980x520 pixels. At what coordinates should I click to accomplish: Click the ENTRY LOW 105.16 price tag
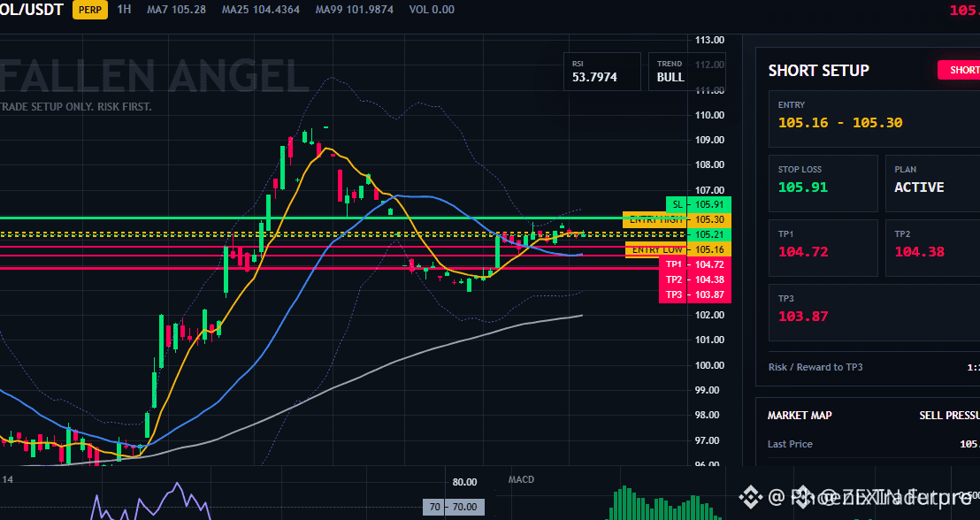click(678, 249)
